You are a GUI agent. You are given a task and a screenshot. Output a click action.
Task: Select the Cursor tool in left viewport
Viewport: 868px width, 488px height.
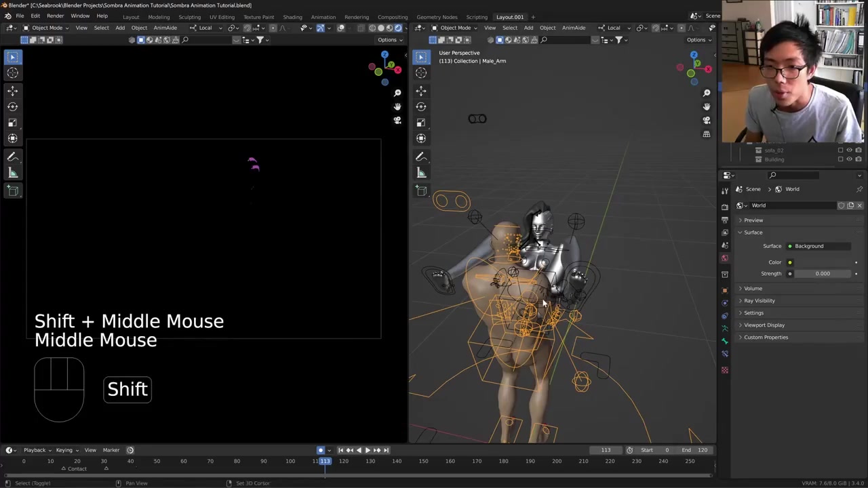coord(12,73)
